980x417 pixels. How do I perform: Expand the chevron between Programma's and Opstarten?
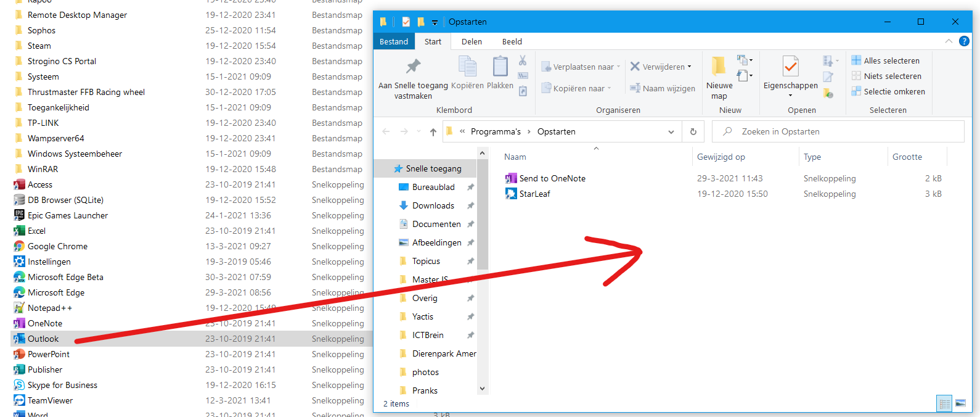click(529, 131)
